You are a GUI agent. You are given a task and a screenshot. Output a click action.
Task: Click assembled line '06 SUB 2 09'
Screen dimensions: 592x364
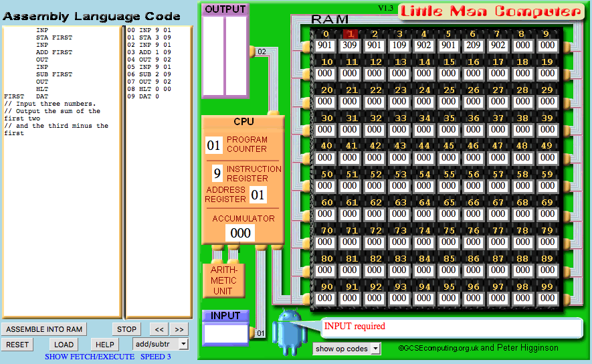pyautogui.click(x=149, y=74)
